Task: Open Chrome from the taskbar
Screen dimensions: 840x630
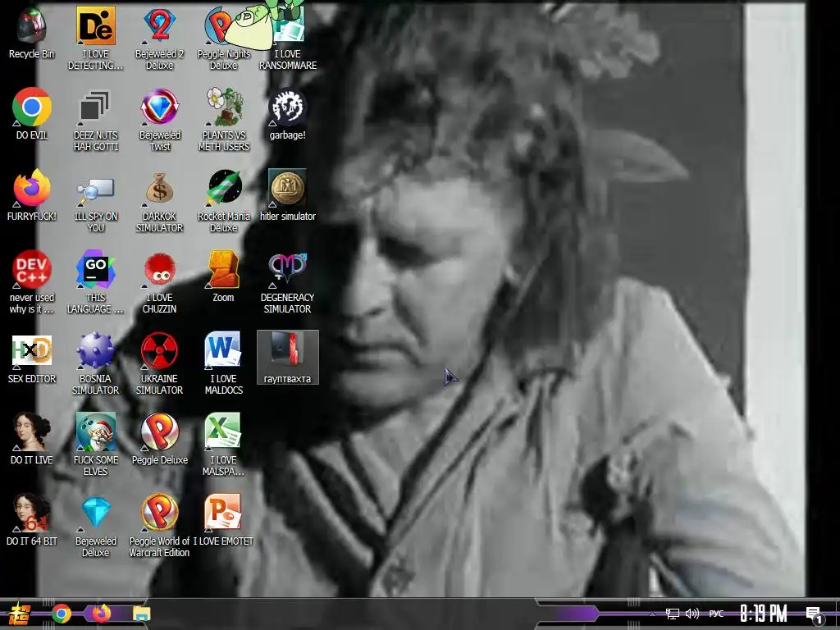Action: 61,614
